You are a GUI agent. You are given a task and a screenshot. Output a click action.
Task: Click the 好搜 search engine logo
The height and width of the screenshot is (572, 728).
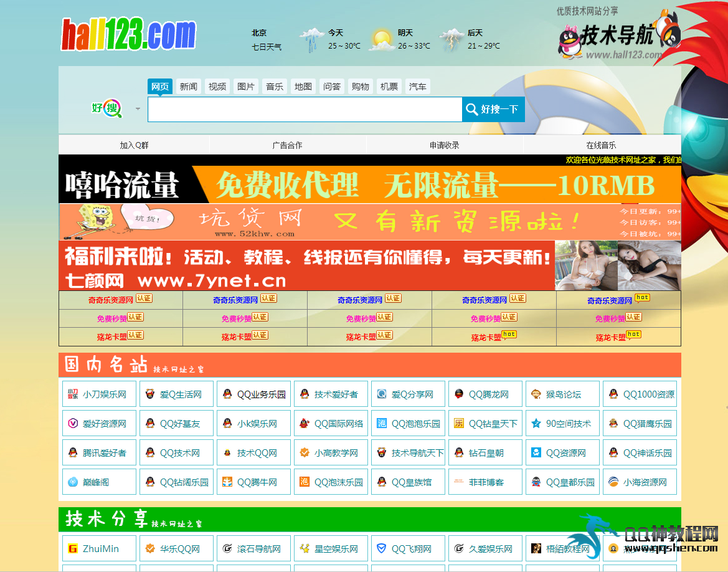[x=106, y=108]
